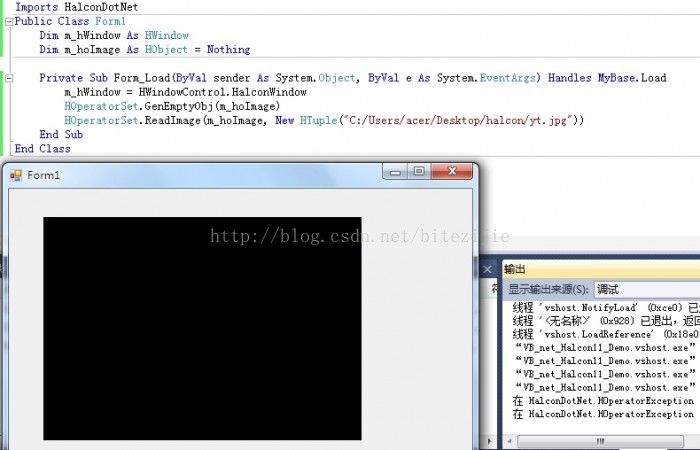This screenshot has width=700, height=450.
Task: Click the '<无名称>' thread exited output line
Action: (x=606, y=321)
